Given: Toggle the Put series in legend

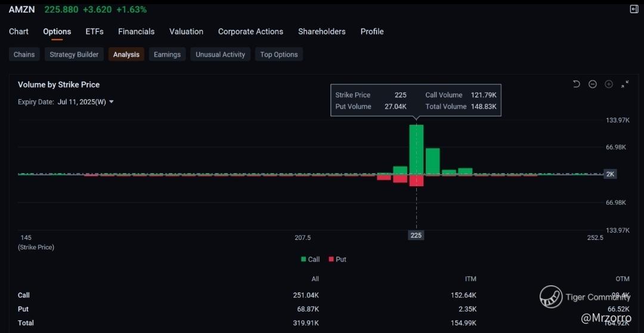Looking at the screenshot, I should [337, 260].
